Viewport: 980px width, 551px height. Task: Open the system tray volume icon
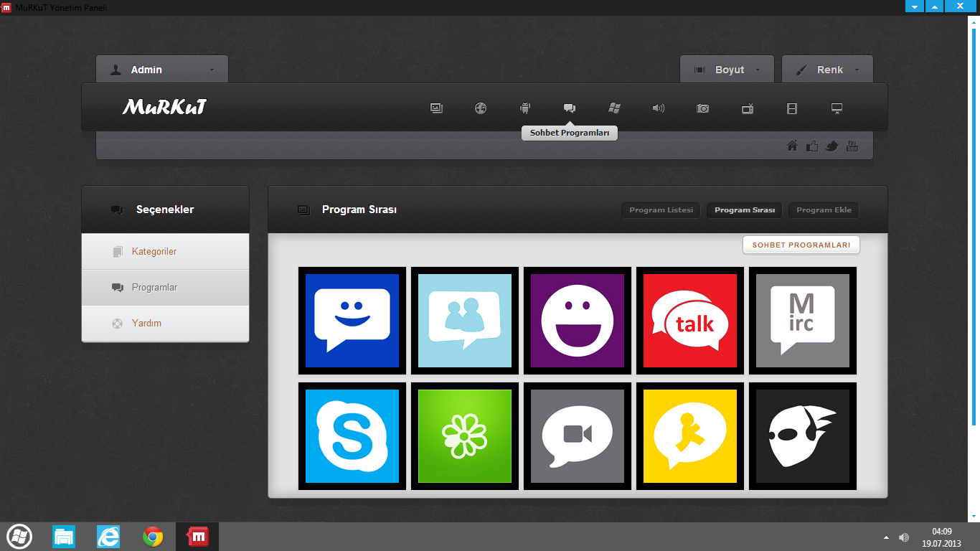click(x=905, y=537)
